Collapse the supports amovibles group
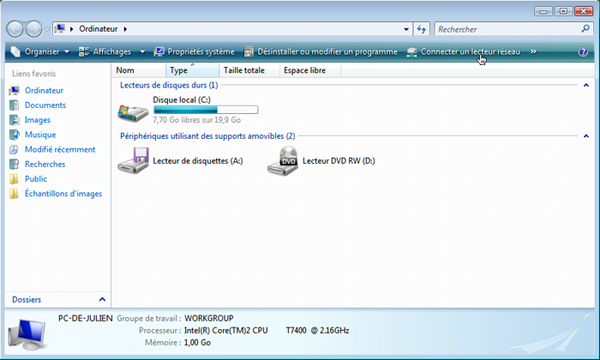The width and height of the screenshot is (600, 360). pos(586,136)
